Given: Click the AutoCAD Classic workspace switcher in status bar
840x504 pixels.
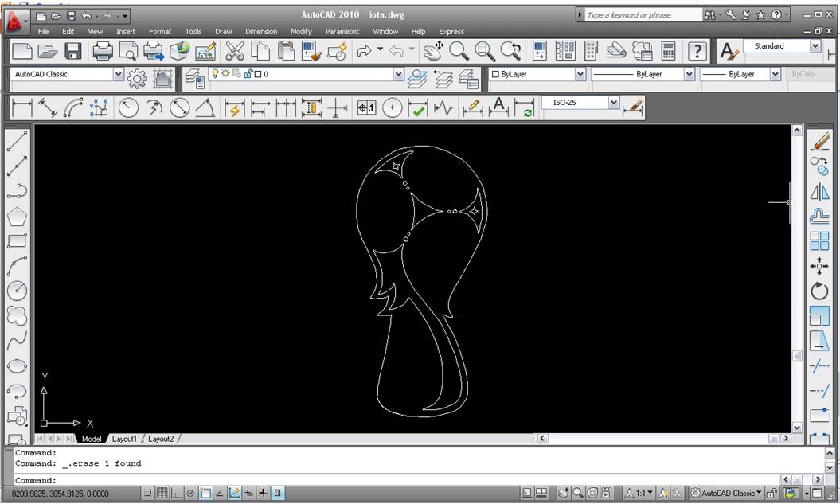Looking at the screenshot, I should pyautogui.click(x=726, y=494).
